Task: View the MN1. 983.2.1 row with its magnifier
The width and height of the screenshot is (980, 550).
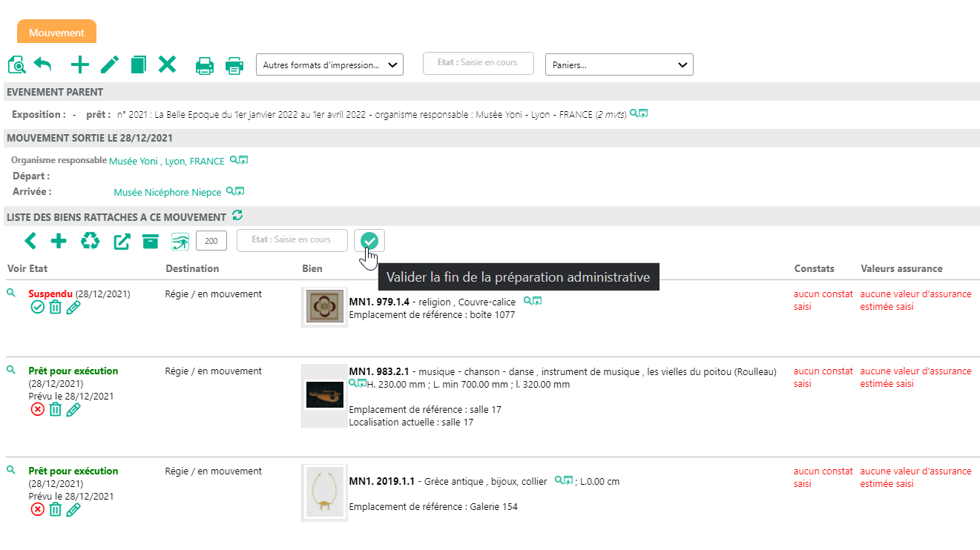Action: [10, 369]
